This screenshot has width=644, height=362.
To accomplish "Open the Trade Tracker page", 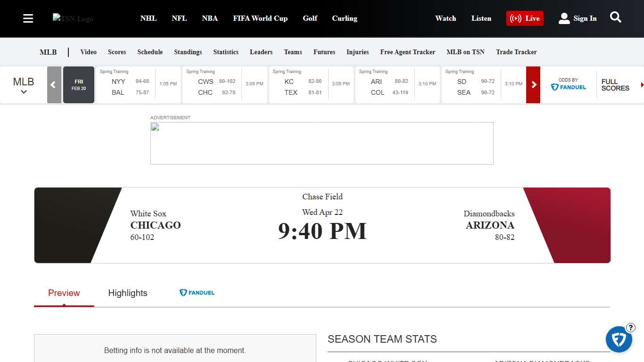I will click(x=516, y=52).
